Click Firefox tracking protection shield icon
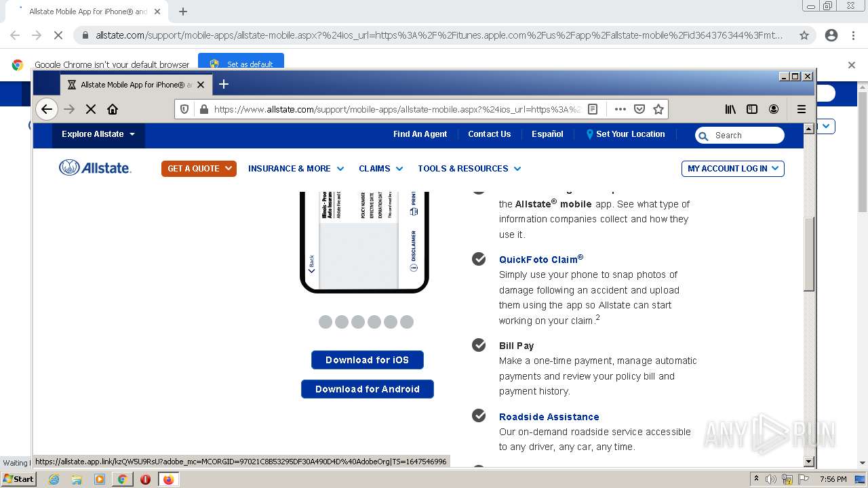The height and width of the screenshot is (488, 868). [184, 109]
